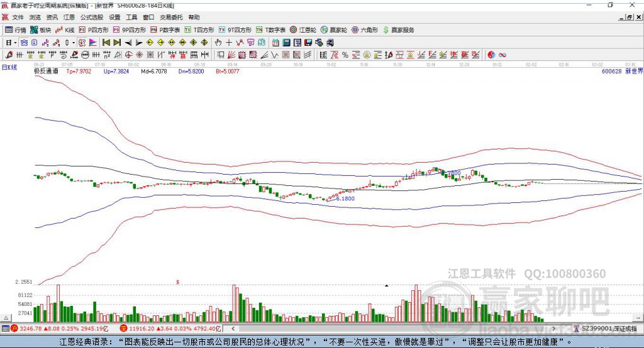Viewport: 644px width, 348px height.
Task: Click the 600628 stock code label
Action: click(x=611, y=72)
